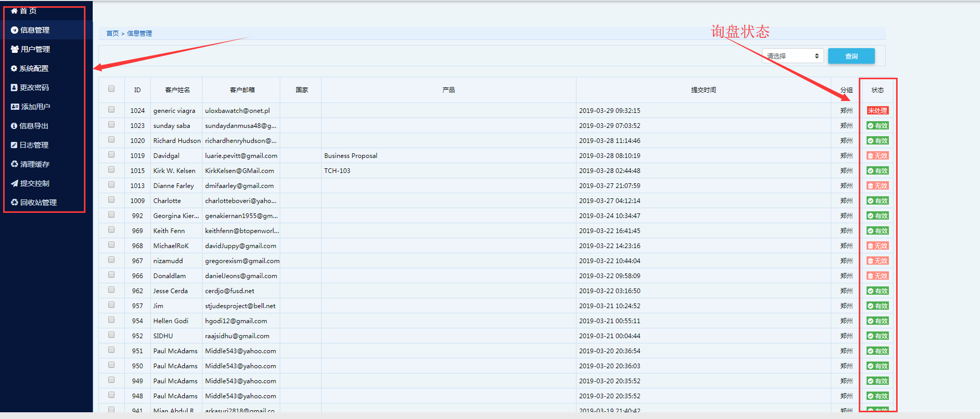Click the 有效 status badge on row 951
Image resolution: width=980 pixels, height=419 pixels.
point(878,351)
